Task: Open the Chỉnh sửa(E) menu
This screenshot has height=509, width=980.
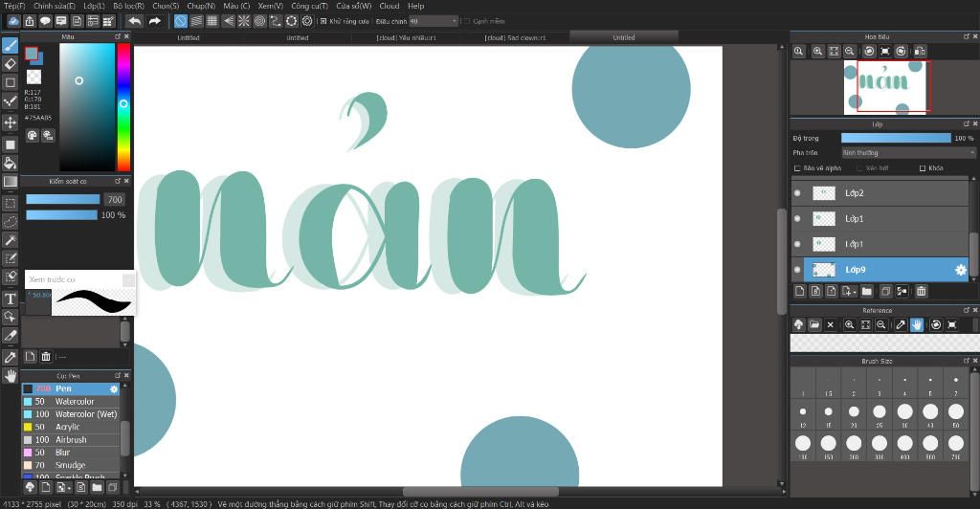Action: coord(55,6)
